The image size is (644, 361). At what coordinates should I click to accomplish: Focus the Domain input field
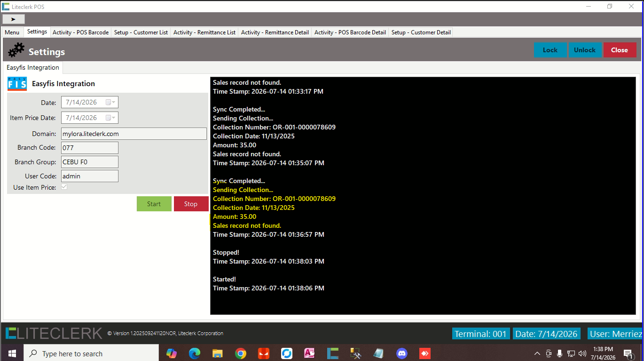point(134,134)
